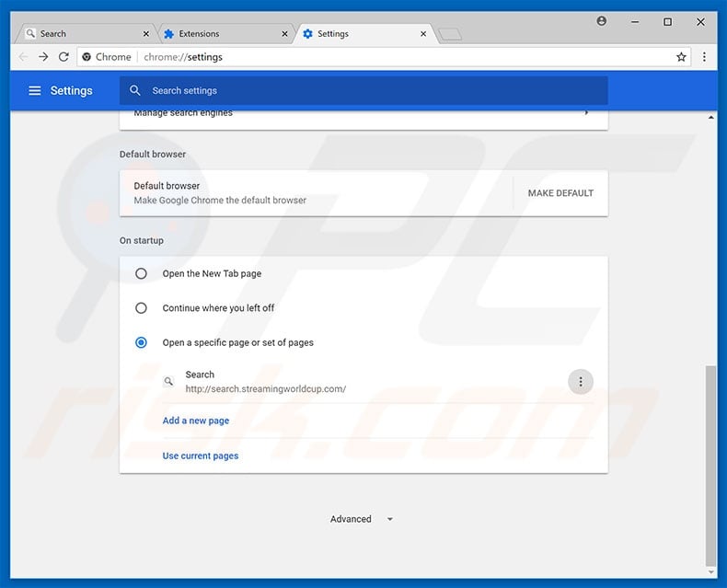Open Chrome's three-dot menu
This screenshot has height=588, width=727.
(704, 57)
